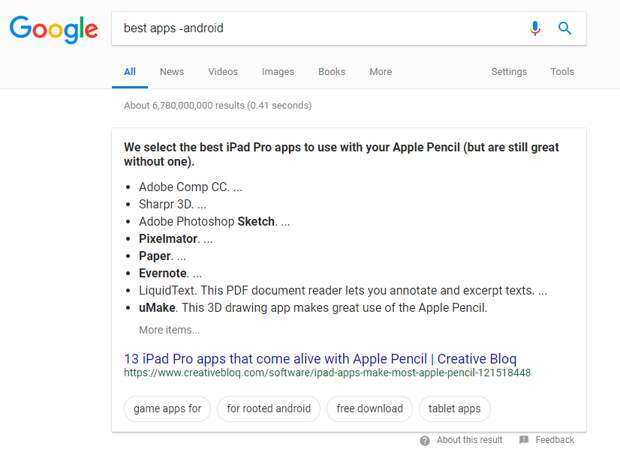Choose the 'tablet apps' suggestion chip
Image resolution: width=620 pixels, height=458 pixels.
click(x=454, y=409)
